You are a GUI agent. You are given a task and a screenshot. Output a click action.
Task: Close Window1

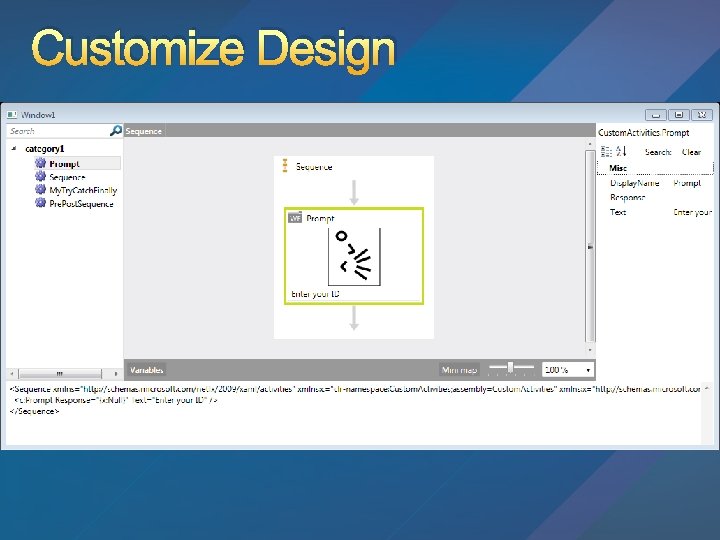pos(702,115)
